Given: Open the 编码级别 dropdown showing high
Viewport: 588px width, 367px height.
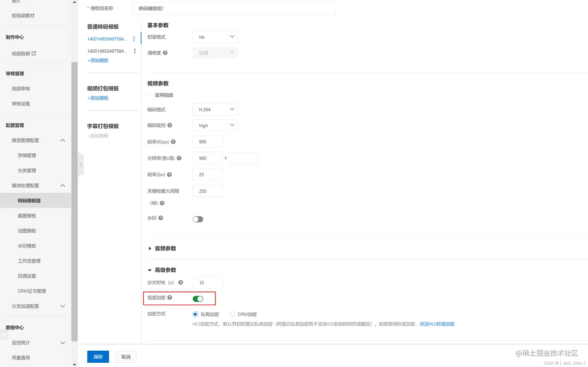Looking at the screenshot, I should click(215, 125).
